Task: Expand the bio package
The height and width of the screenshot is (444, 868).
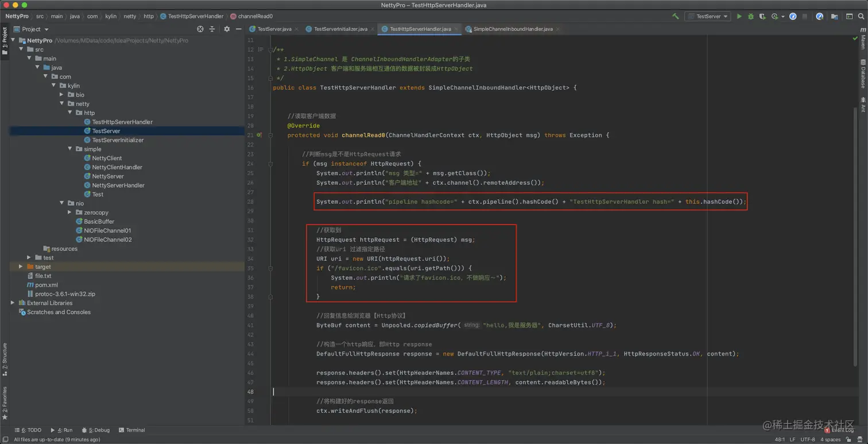Action: click(x=62, y=95)
